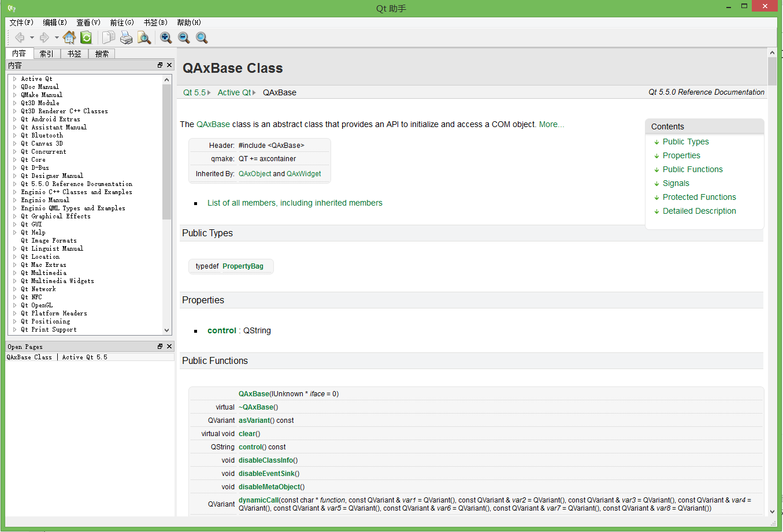Click the Zoom out magnifier
783x532 pixels.
(x=184, y=38)
